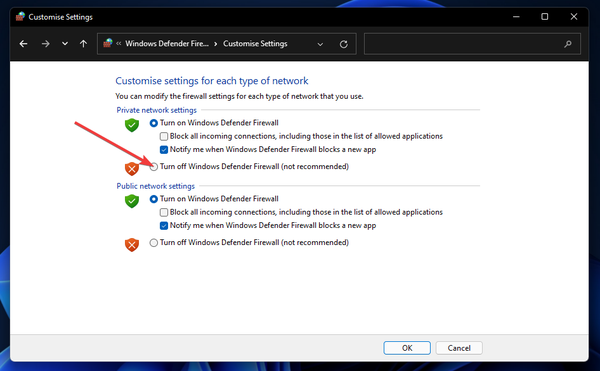Click the Customise Settings title bar icon
The width and height of the screenshot is (600, 371).
(20, 16)
